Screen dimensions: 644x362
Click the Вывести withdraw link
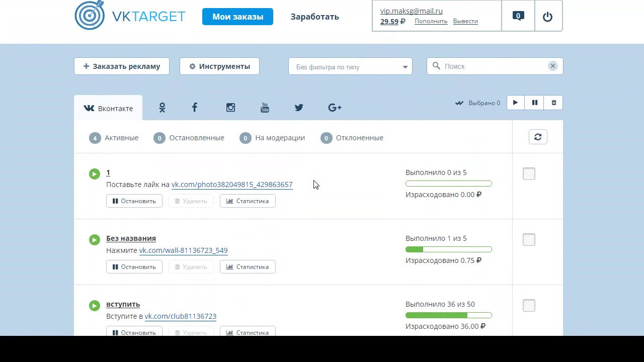465,21
